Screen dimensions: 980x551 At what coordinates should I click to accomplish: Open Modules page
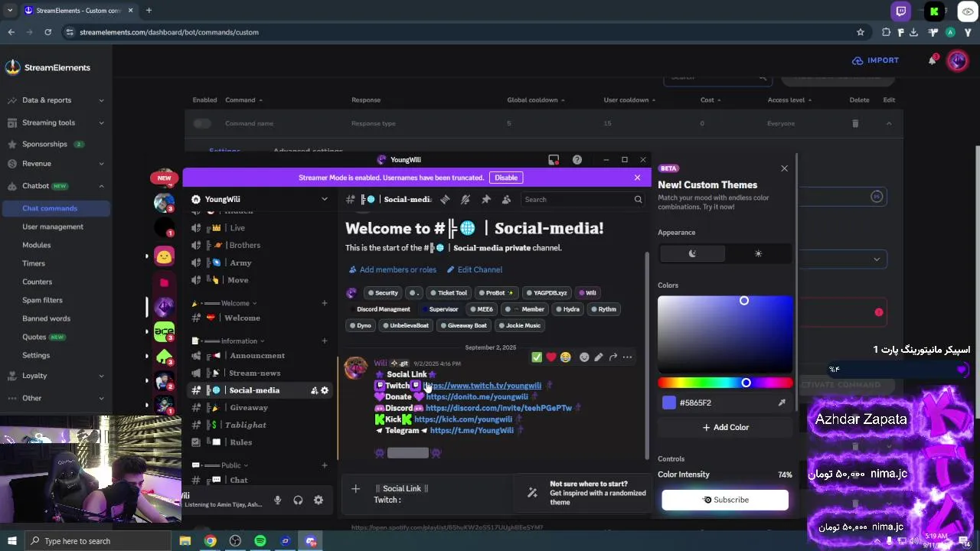tap(36, 245)
